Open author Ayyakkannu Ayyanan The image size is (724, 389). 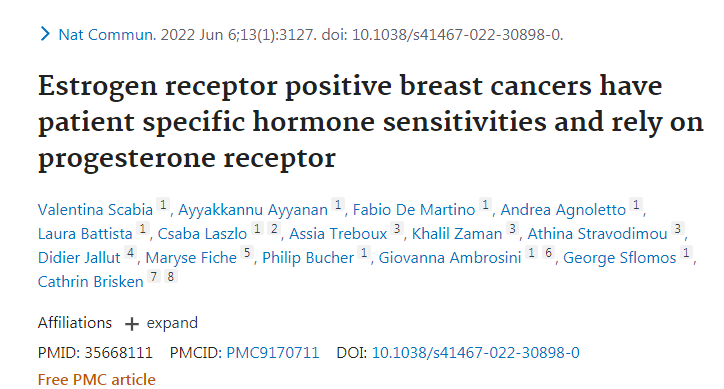click(x=253, y=210)
